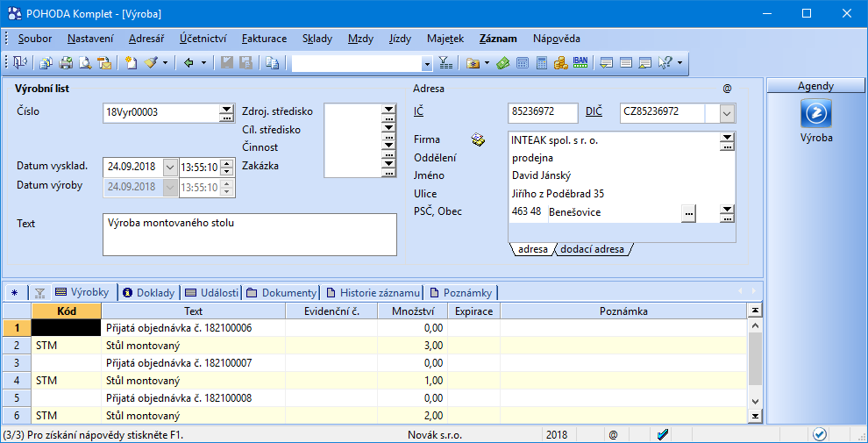
Task: Click the printer icon in the toolbar
Action: (66, 63)
